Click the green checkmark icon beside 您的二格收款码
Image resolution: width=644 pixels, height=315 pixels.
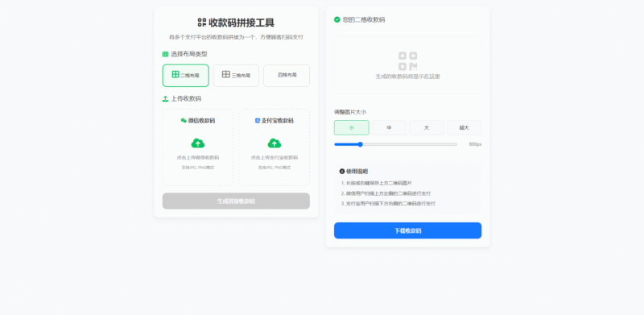coord(337,19)
